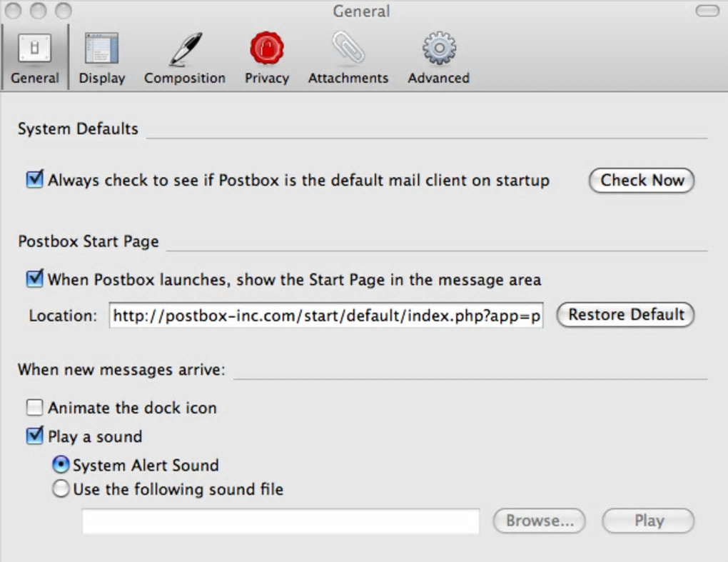Open the Attachments paperclip icon
The image size is (728, 562).
348,48
